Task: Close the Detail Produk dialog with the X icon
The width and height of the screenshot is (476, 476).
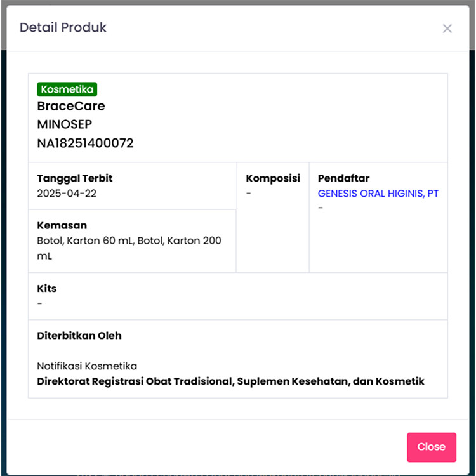Action: tap(447, 29)
